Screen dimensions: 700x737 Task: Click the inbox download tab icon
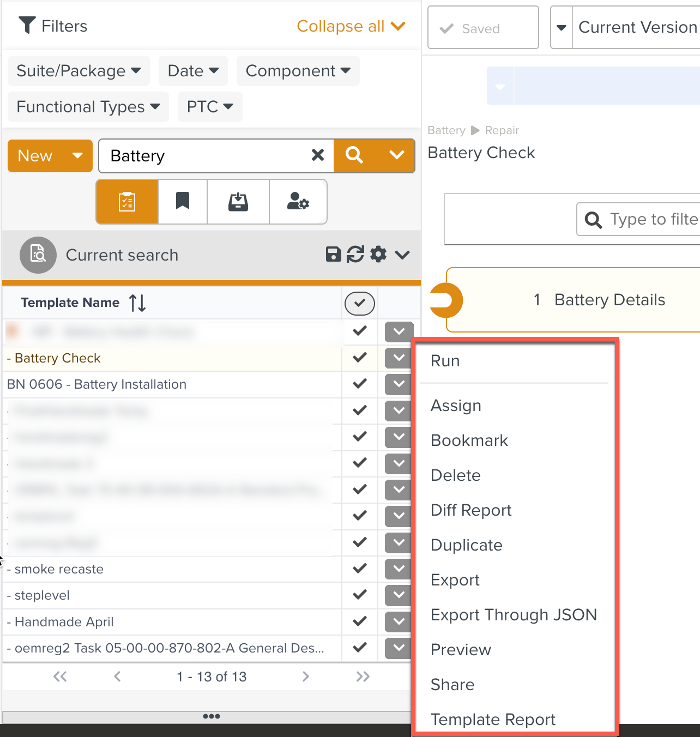(238, 202)
